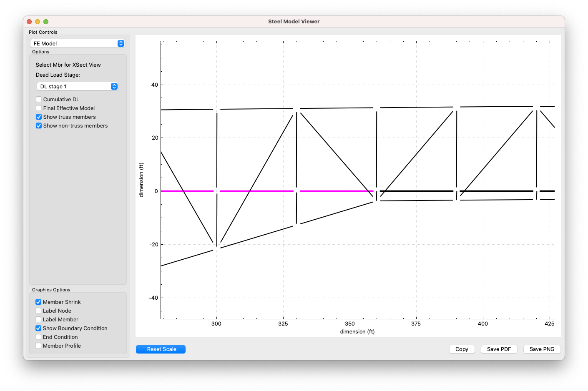Click the Plot Controls section header
Screen dimensions: 588x391
coord(43,32)
